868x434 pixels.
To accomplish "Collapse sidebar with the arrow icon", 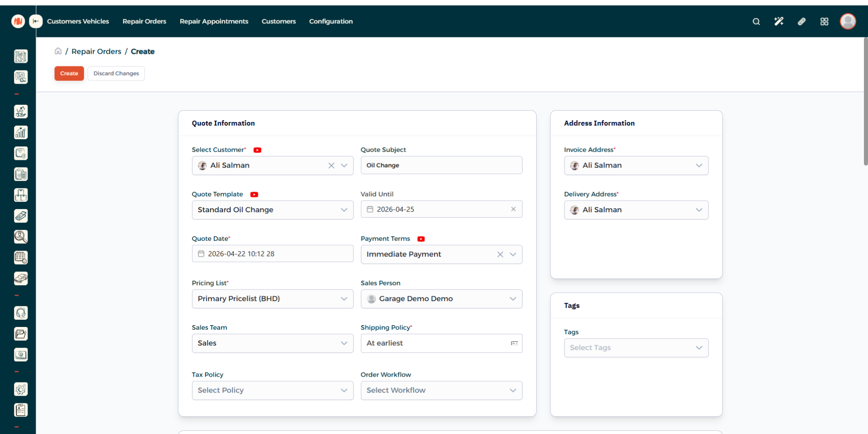I will 36,21.
